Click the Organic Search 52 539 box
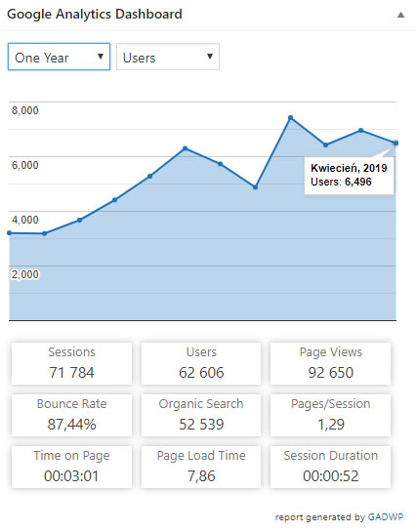 (x=201, y=415)
